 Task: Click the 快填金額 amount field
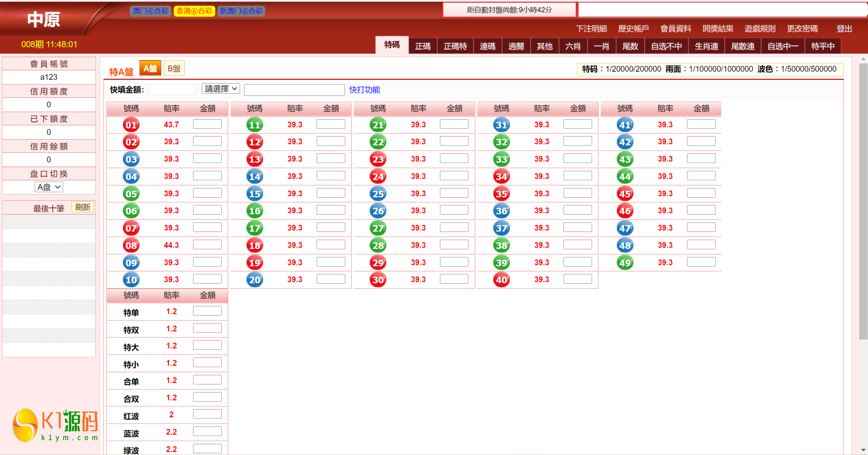click(x=172, y=89)
